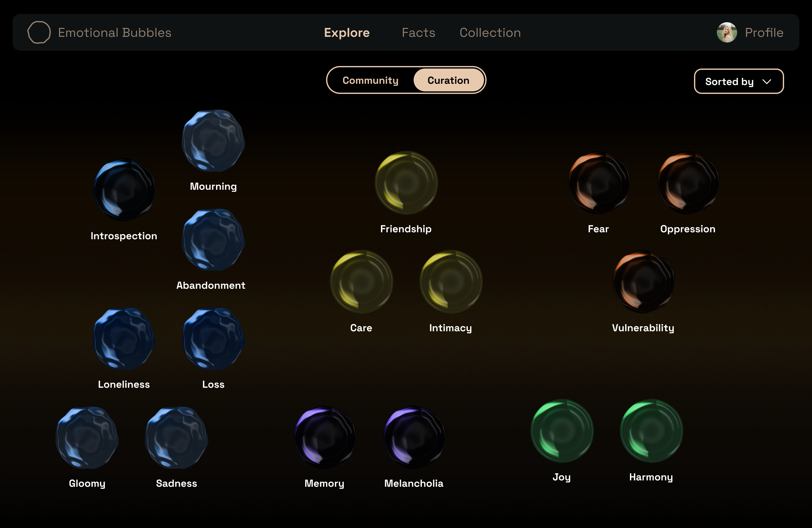Switch to the Collection tab
Image resolution: width=812 pixels, height=528 pixels.
tap(490, 32)
